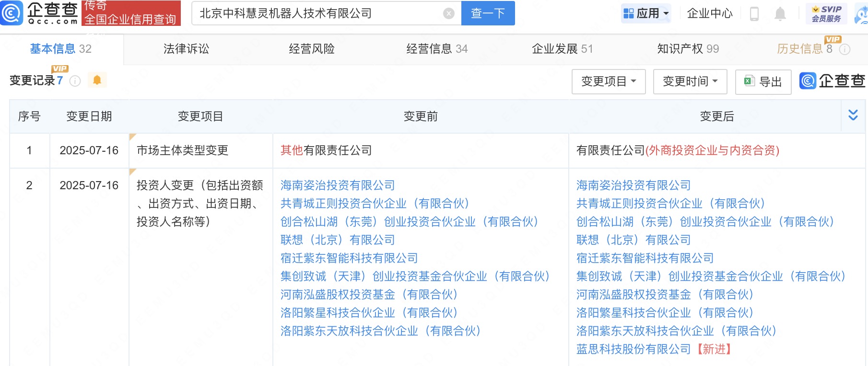Open 创合松山湖 in the 变更后 column
Viewport: 868px width, 366px height.
pyautogui.click(x=705, y=222)
